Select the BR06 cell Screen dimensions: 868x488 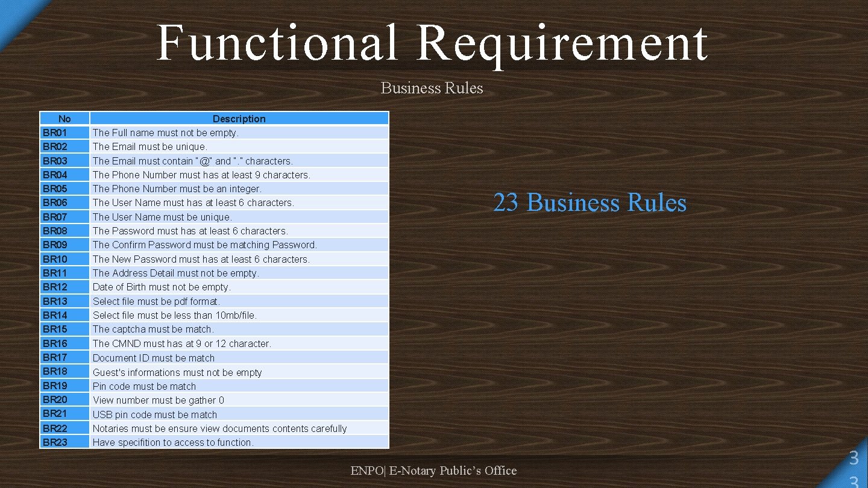(64, 202)
